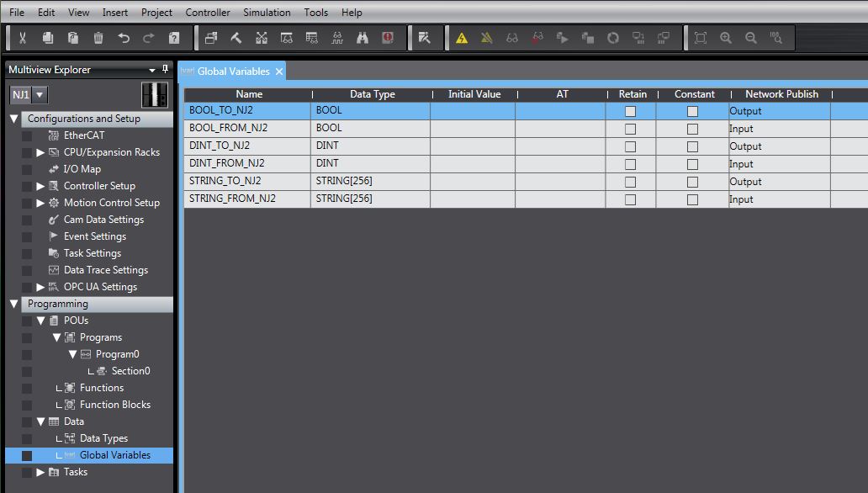Open the Tools menu

pos(316,12)
